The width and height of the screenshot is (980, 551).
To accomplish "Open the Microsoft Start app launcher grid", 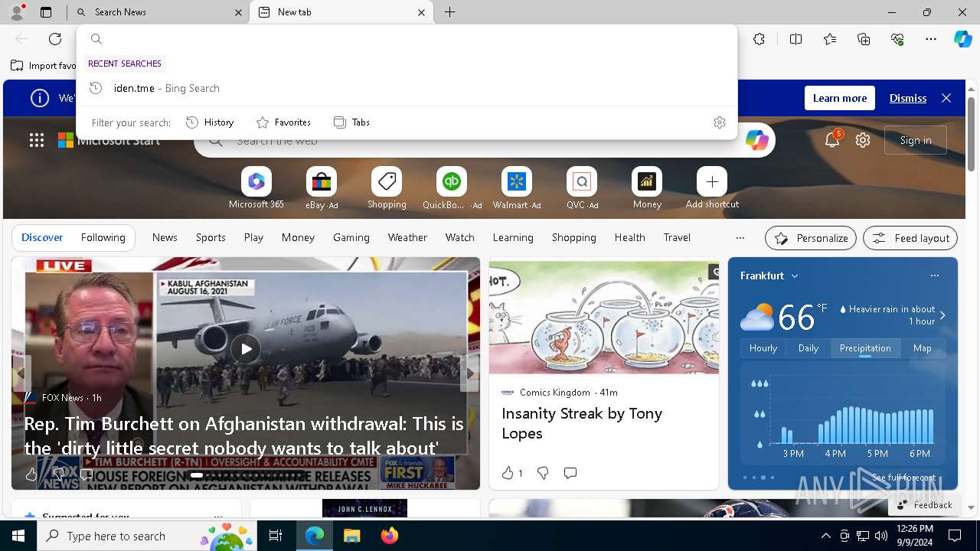I will (37, 140).
